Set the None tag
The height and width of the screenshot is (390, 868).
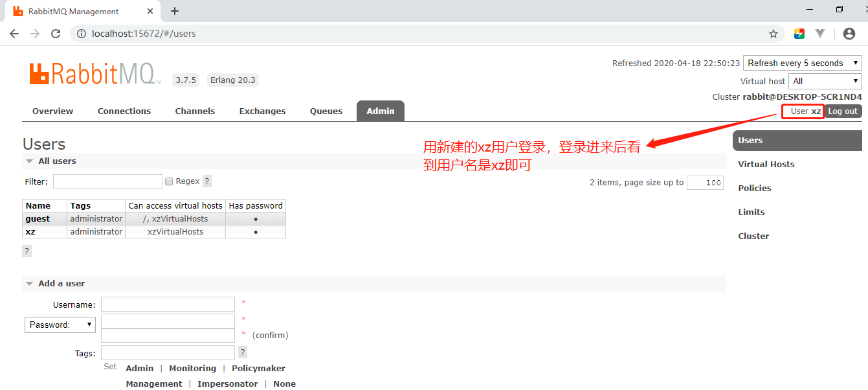284,384
